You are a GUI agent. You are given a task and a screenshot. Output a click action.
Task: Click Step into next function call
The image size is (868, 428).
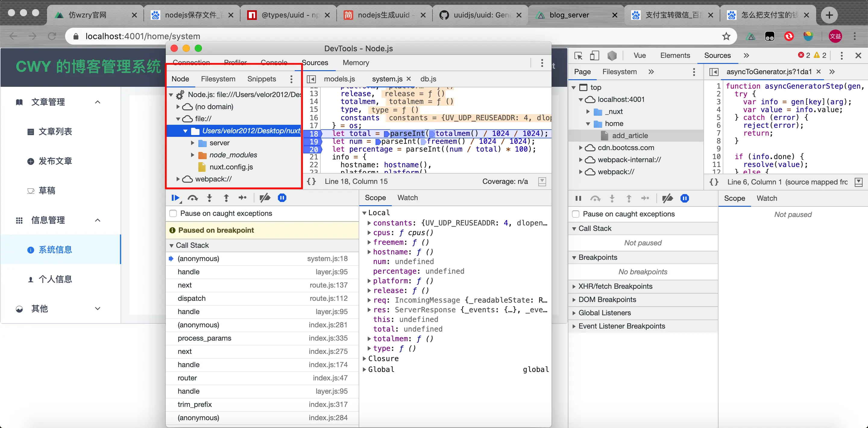209,198
